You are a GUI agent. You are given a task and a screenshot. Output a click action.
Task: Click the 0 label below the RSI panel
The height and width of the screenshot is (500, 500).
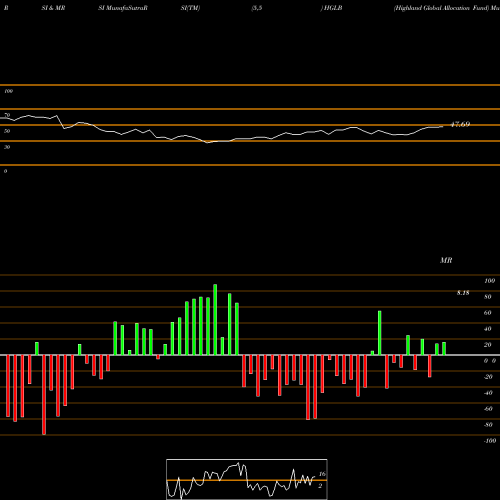(5, 171)
